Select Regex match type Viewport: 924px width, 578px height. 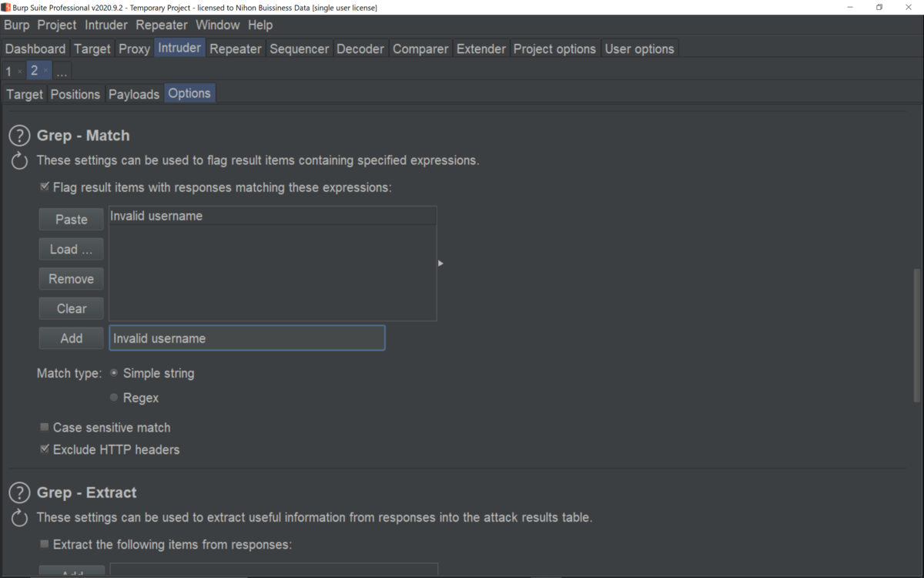point(114,398)
